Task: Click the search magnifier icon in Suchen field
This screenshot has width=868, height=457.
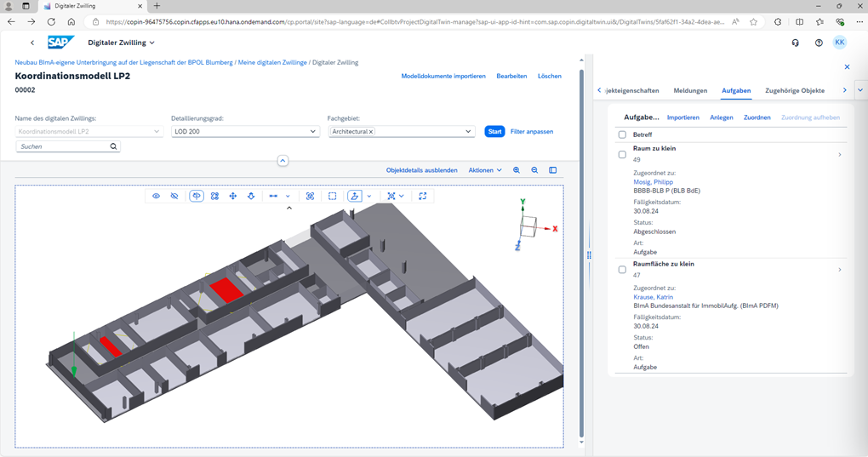Action: [113, 146]
